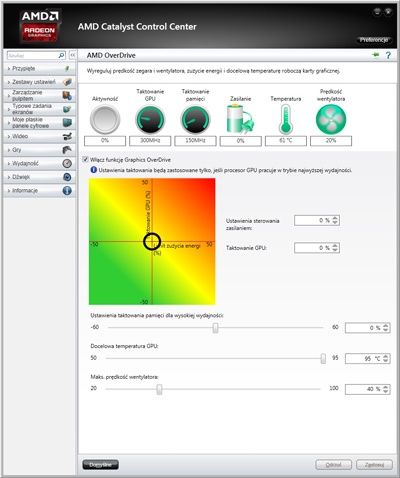Click the Aktywność activity gauge
This screenshot has height=478, width=400.
pos(105,119)
